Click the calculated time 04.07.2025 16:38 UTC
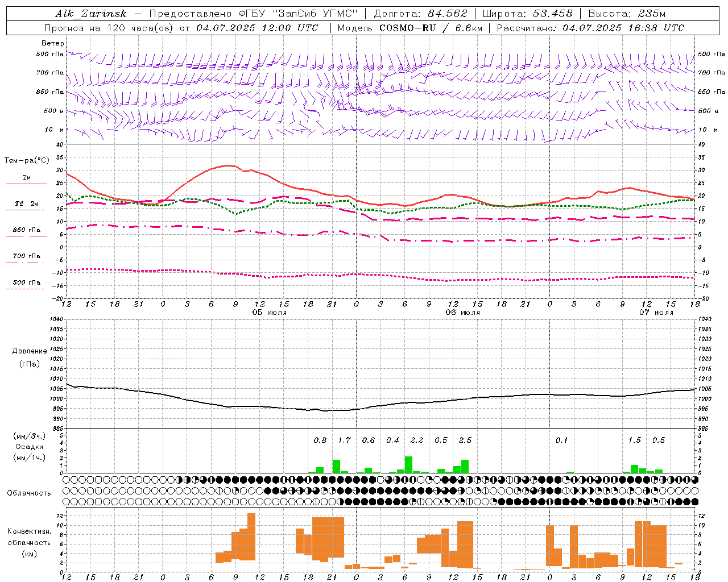The image size is (728, 582). point(623,28)
